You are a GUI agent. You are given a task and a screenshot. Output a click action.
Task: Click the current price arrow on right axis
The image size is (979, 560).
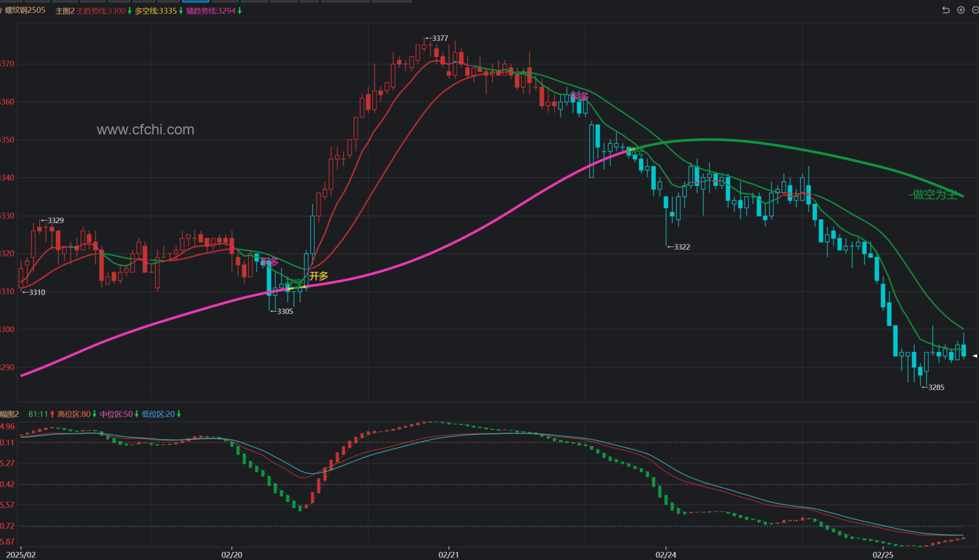[x=975, y=356]
